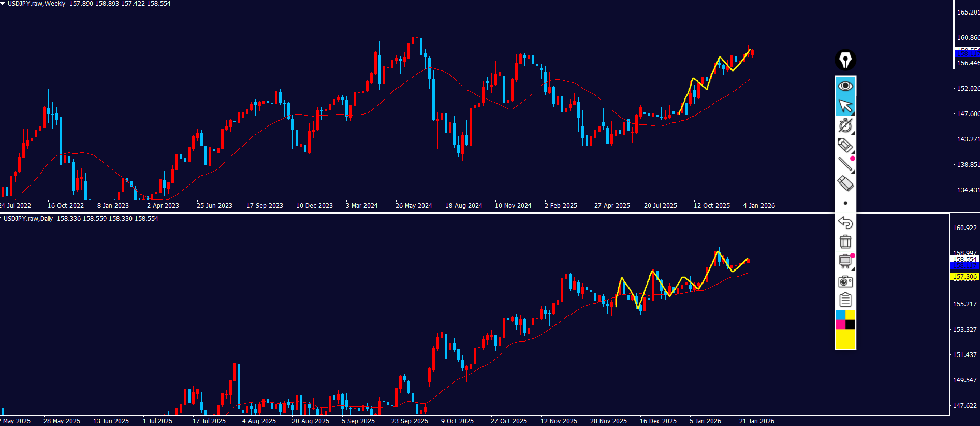Open the whiteboard easel tool

(845, 261)
